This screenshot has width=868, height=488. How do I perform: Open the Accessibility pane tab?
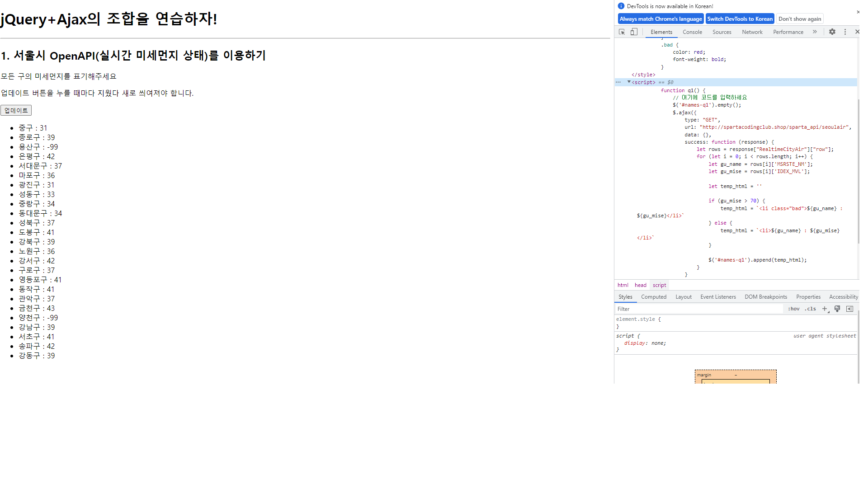tap(843, 297)
